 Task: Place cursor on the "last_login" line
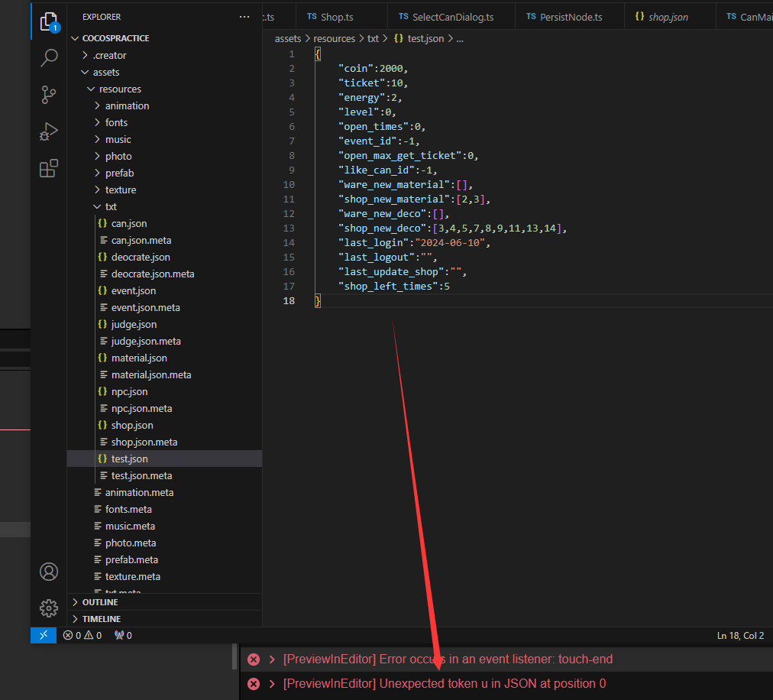click(x=414, y=243)
